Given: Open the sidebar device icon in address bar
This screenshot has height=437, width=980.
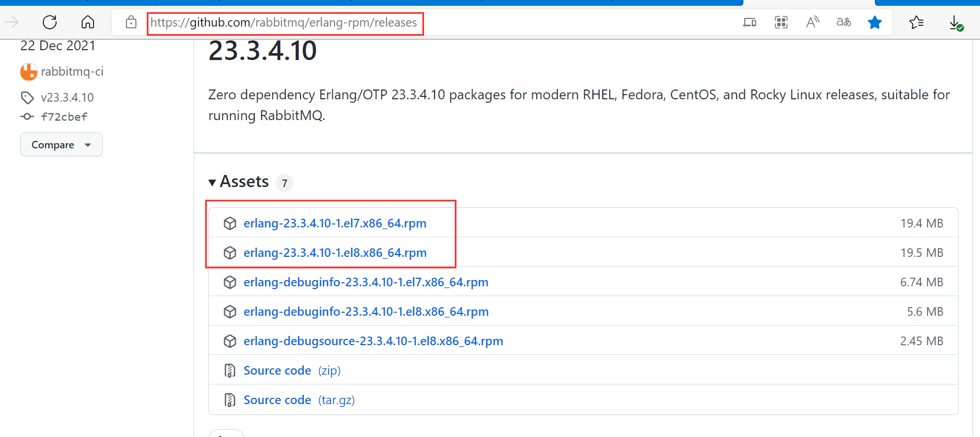Looking at the screenshot, I should [749, 23].
